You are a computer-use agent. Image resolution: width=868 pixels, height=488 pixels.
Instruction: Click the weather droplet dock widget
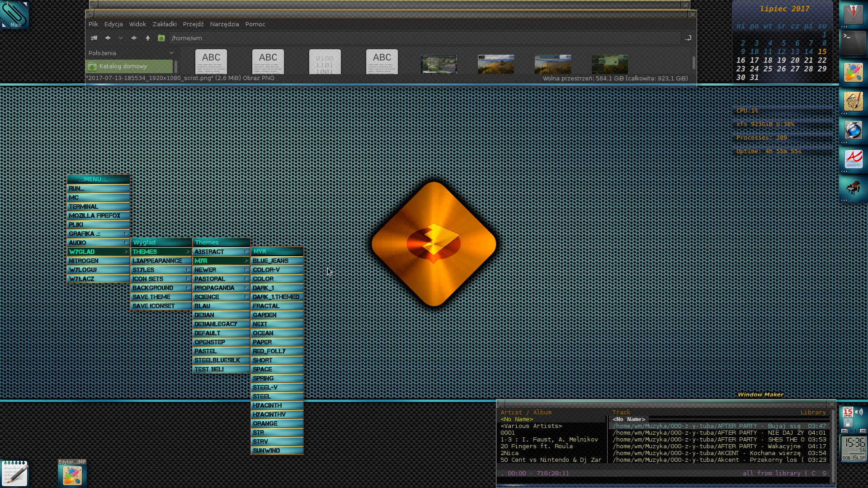point(848,423)
